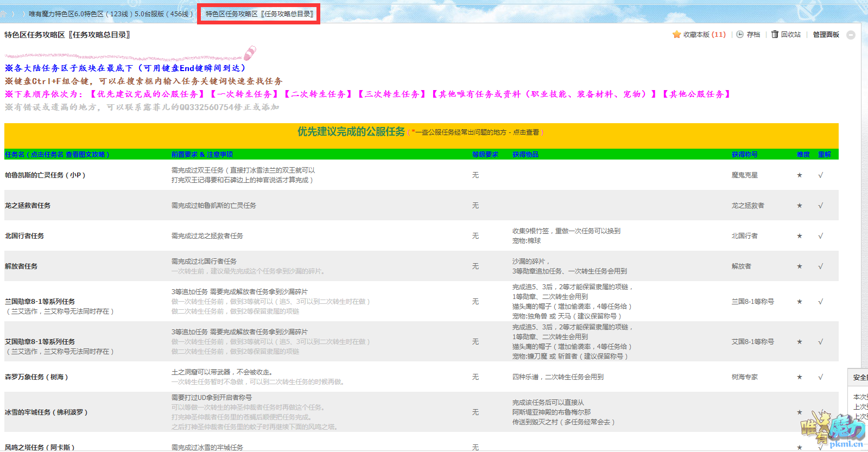Click the 任务名 column header

(15, 155)
